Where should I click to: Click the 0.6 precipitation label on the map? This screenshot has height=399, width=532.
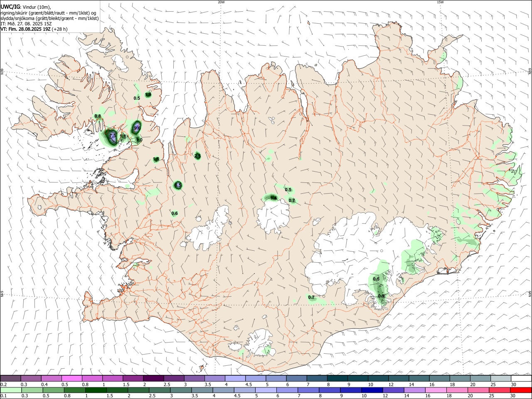tap(175, 214)
